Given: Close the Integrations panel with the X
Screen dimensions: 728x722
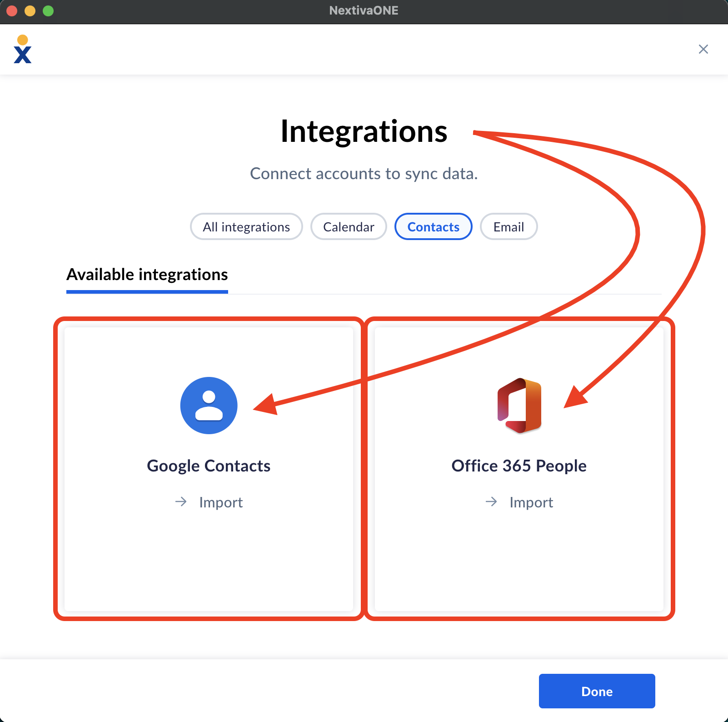Looking at the screenshot, I should tap(703, 49).
